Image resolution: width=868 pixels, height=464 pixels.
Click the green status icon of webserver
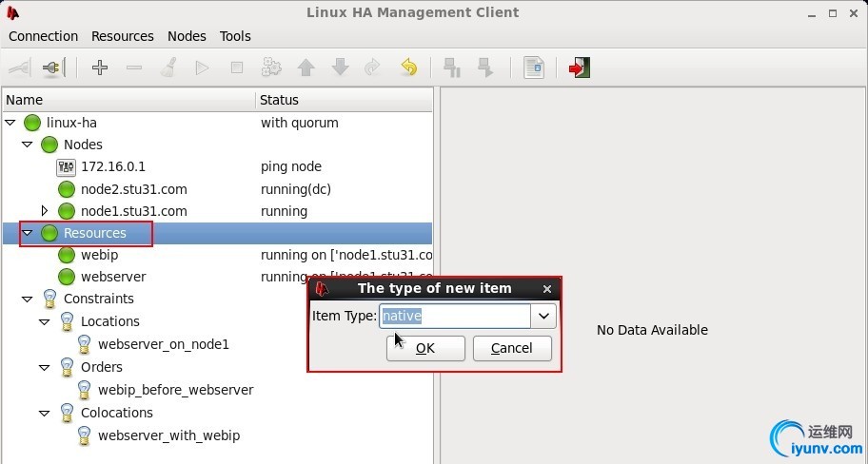click(x=67, y=277)
